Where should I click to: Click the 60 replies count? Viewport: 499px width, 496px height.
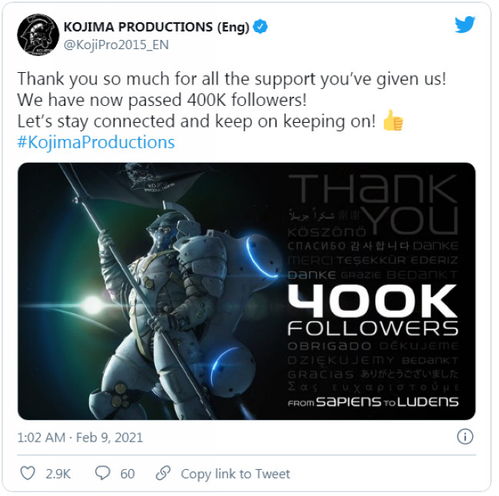(x=127, y=474)
